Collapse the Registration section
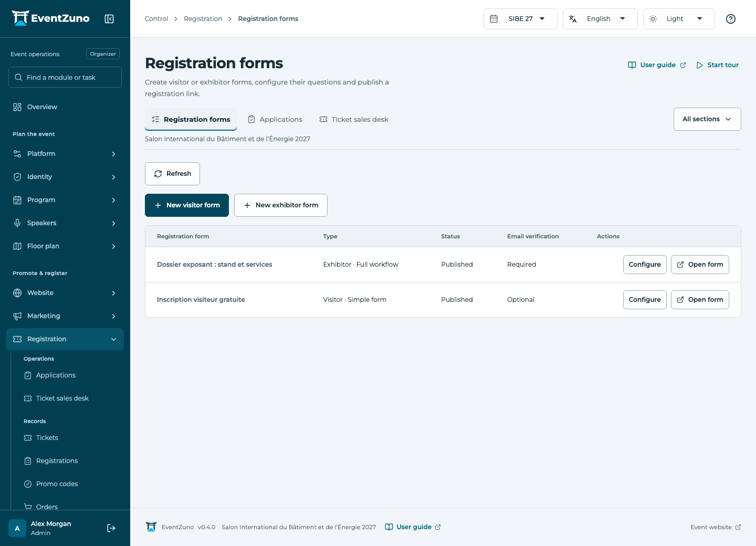The width and height of the screenshot is (756, 546). [x=65, y=339]
